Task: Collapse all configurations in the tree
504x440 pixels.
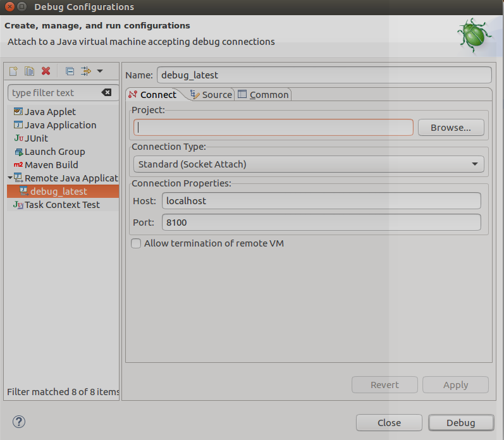Action: point(70,71)
